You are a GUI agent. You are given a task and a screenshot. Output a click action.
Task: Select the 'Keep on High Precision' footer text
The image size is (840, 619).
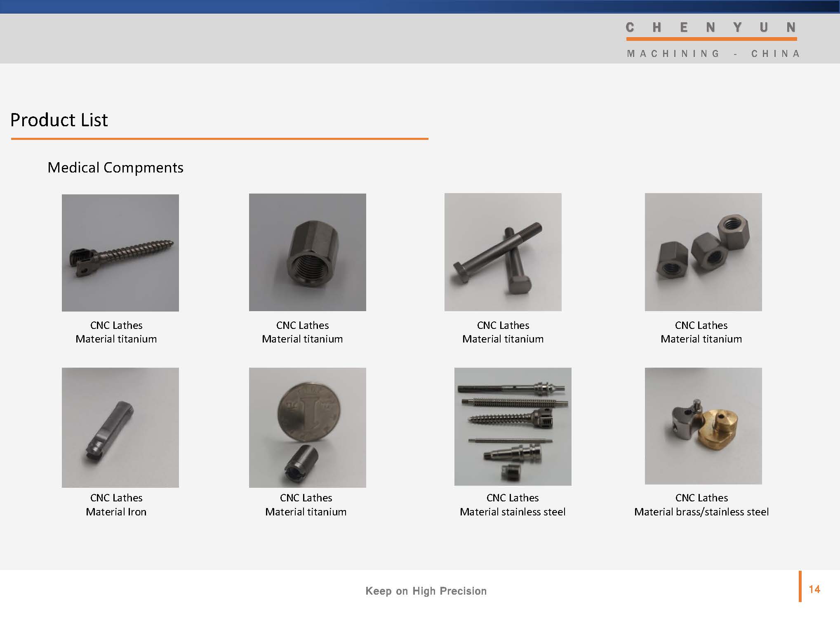click(426, 591)
